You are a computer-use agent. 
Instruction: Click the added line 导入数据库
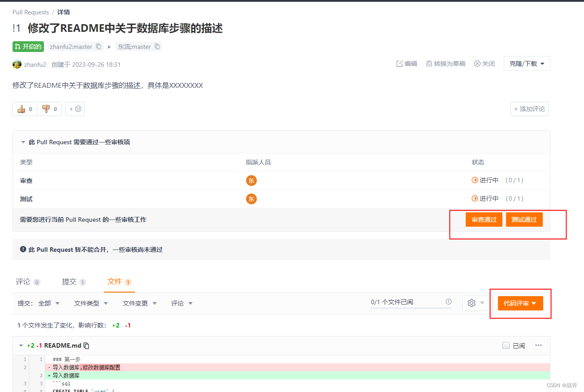coord(66,375)
